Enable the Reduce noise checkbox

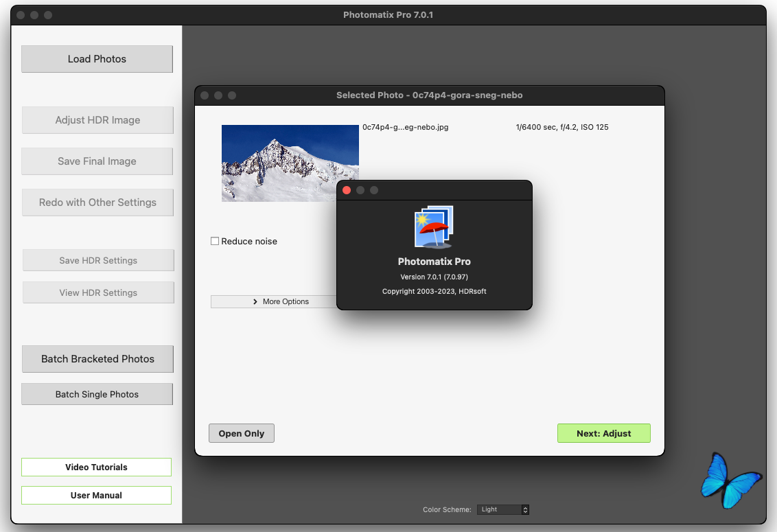pyautogui.click(x=215, y=241)
